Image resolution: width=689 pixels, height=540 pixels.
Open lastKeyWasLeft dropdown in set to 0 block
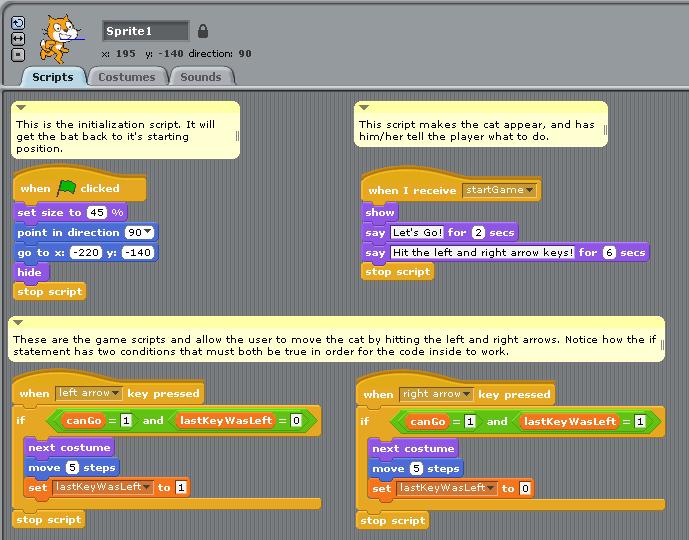pyautogui.click(x=447, y=488)
